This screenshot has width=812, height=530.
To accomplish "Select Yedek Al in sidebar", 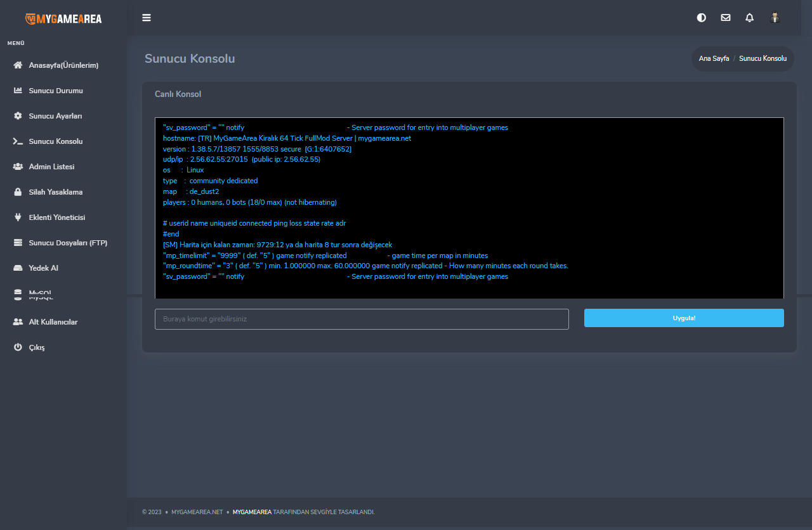I will pos(43,268).
